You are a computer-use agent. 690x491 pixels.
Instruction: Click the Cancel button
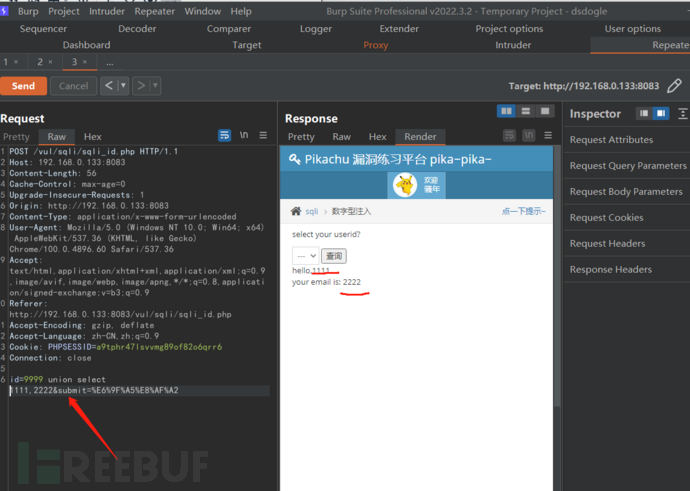pos(73,86)
